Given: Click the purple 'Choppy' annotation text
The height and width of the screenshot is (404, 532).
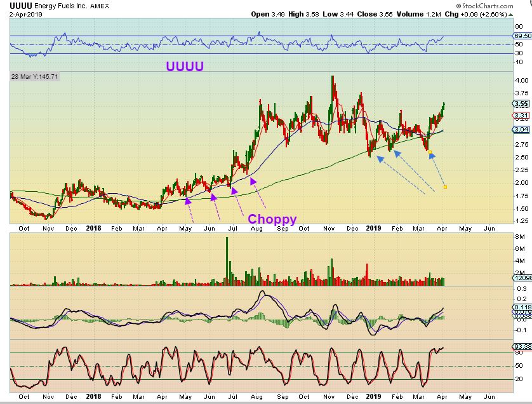Looking at the screenshot, I should click(272, 219).
